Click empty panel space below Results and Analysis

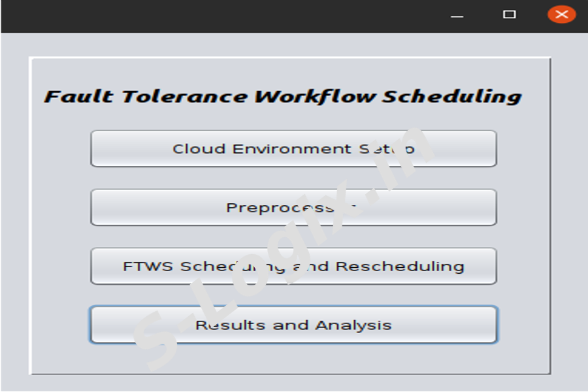[x=293, y=359]
